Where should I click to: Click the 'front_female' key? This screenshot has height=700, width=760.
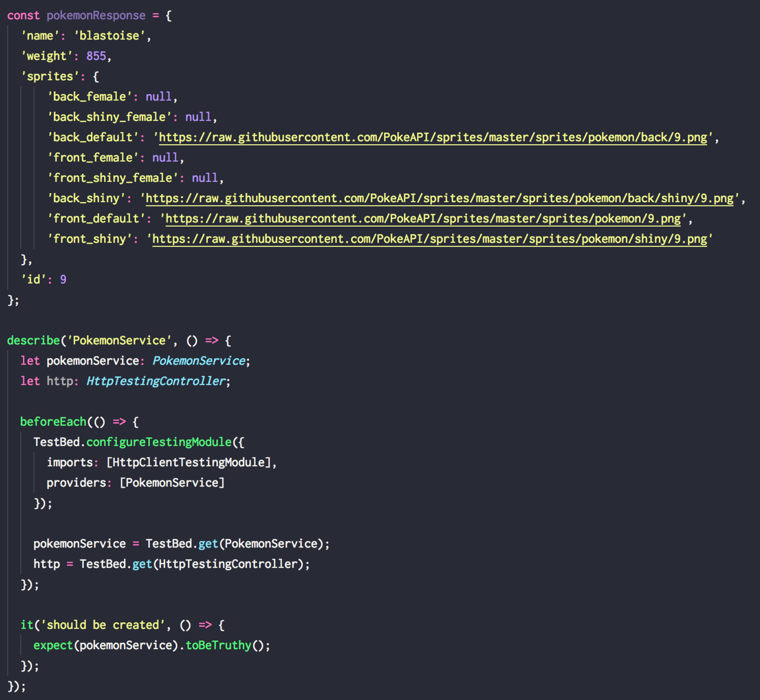pyautogui.click(x=93, y=158)
